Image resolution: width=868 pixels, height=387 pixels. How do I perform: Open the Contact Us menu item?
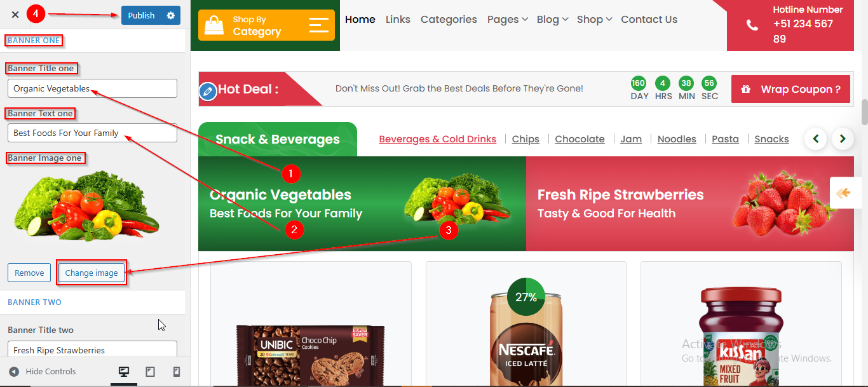pos(649,20)
